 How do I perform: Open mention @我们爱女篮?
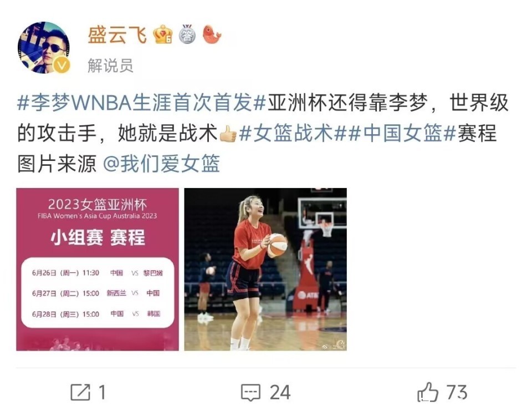[x=162, y=163]
